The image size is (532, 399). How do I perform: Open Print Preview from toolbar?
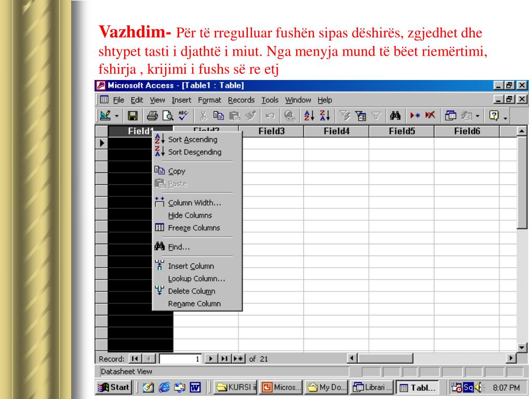[168, 116]
